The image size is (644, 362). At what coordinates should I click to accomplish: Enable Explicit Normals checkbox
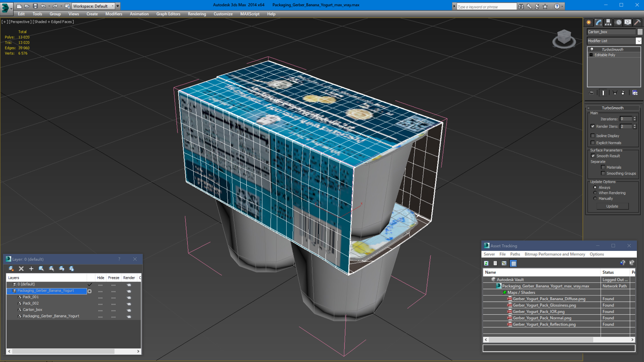(593, 142)
